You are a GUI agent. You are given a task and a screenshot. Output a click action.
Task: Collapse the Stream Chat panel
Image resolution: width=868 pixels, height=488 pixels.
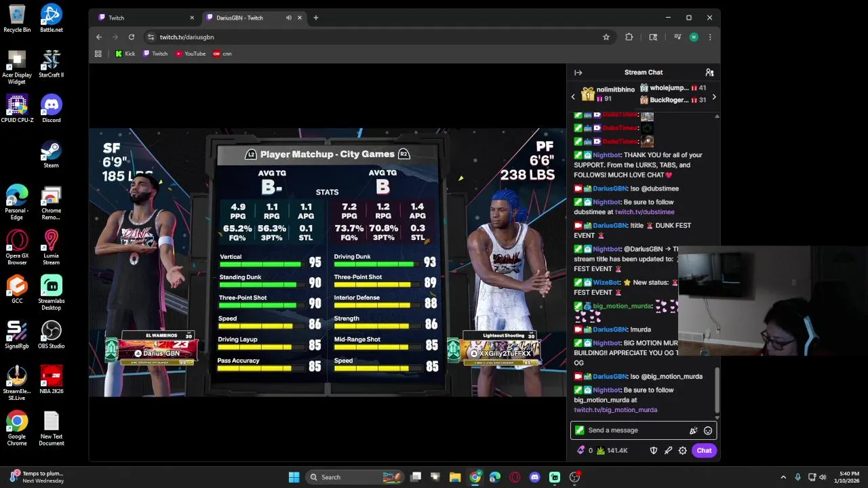578,73
